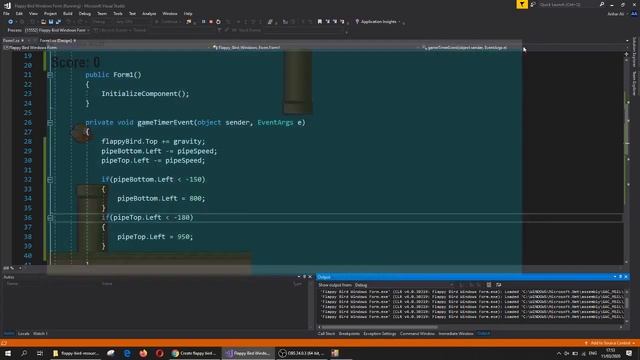The width and height of the screenshot is (640, 360).
Task: Open Task View on taskbar
Action: tap(40, 353)
